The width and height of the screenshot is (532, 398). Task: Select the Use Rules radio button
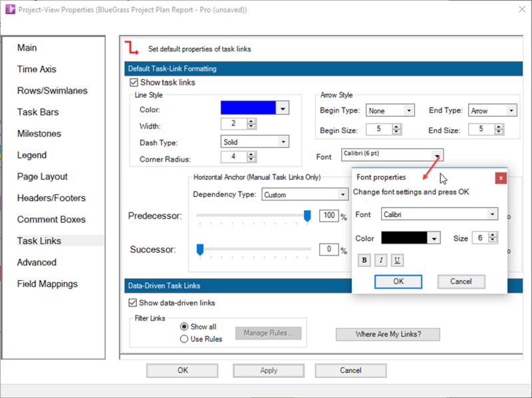point(184,339)
